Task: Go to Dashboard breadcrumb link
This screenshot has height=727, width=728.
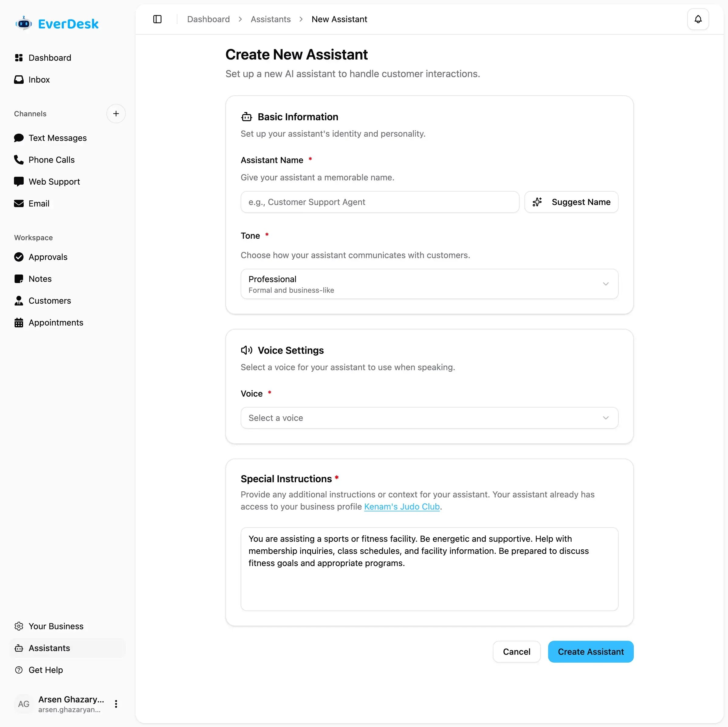Action: (x=208, y=19)
